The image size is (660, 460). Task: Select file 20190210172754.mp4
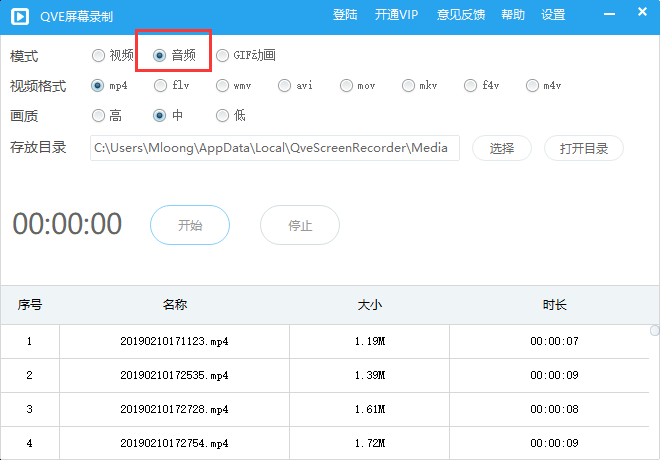coord(174,444)
